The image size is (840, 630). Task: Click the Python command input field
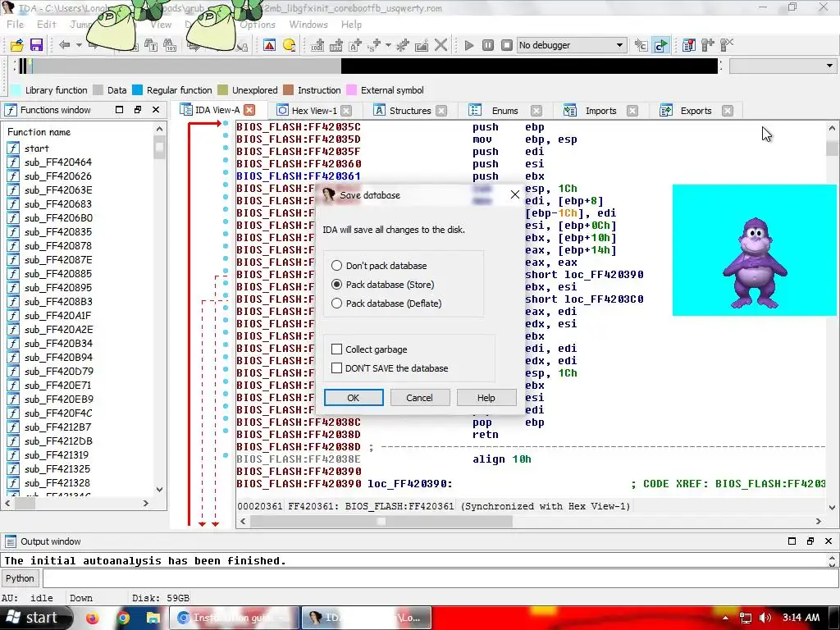click(x=440, y=578)
